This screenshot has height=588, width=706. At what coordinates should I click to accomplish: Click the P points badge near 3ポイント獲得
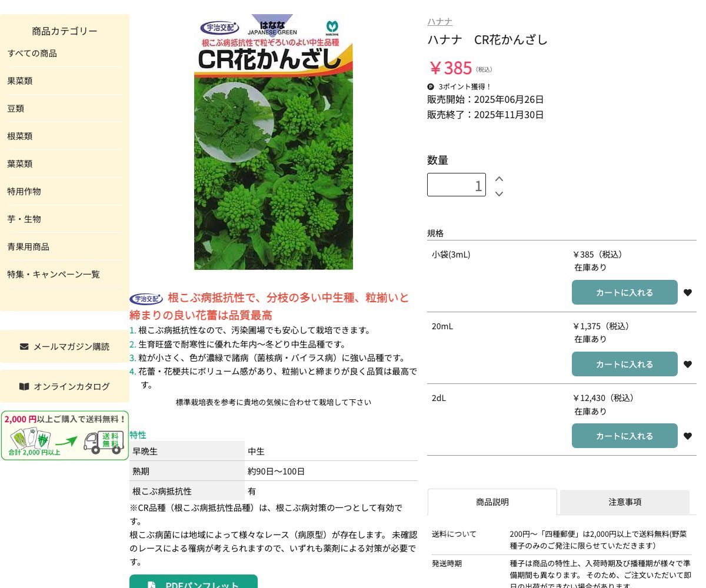point(431,86)
